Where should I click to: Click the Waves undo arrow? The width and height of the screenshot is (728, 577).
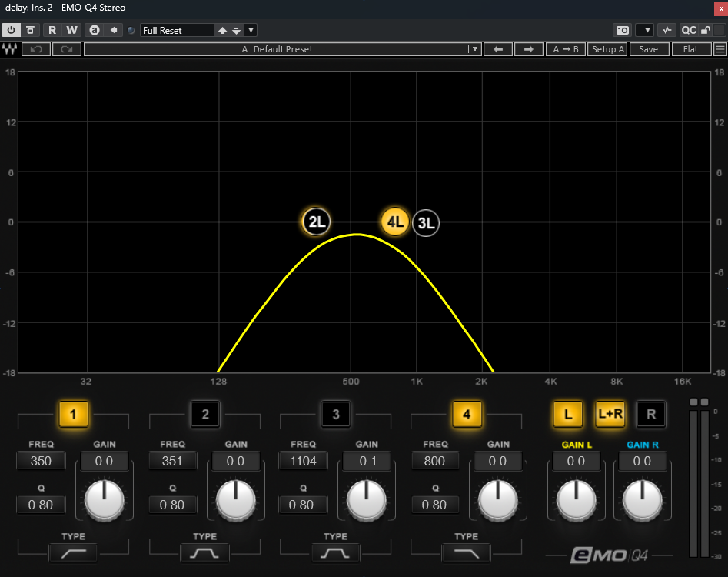click(36, 49)
